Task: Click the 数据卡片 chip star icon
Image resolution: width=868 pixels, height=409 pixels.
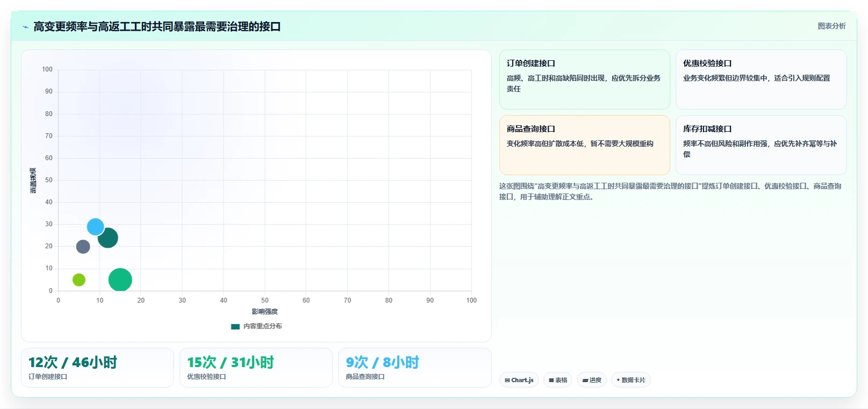Action: tap(618, 380)
